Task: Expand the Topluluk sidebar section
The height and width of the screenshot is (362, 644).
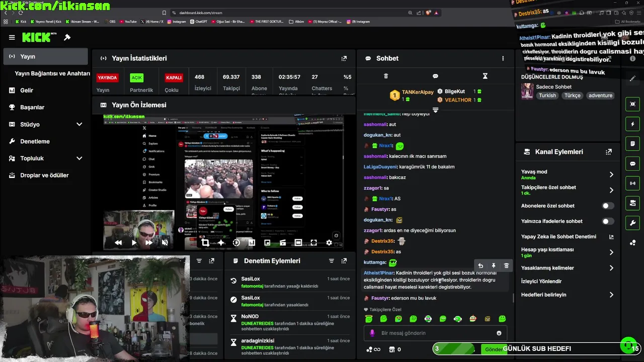Action: (79, 158)
